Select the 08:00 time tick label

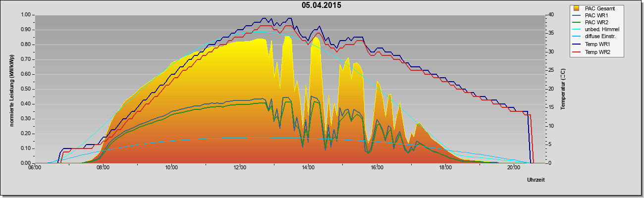(103, 167)
